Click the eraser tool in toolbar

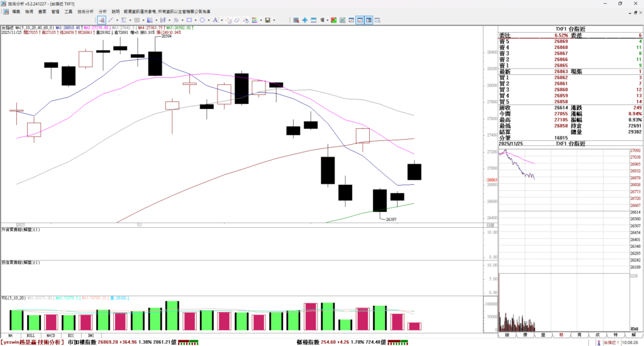coord(236,20)
